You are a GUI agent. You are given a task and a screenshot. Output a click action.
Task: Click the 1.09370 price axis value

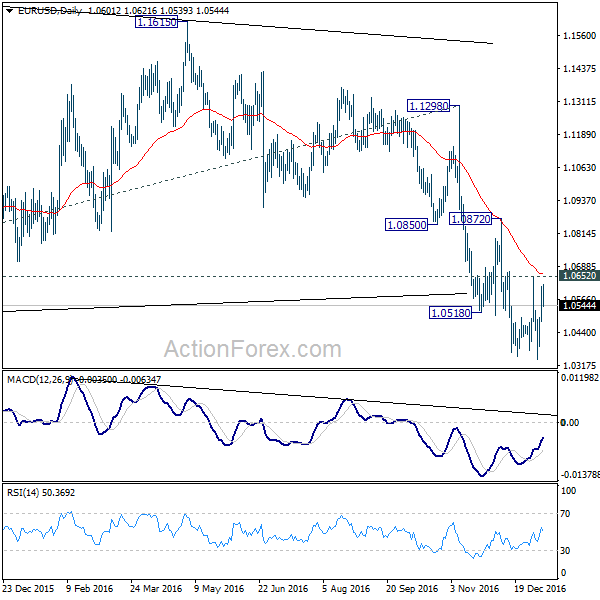coord(579,200)
